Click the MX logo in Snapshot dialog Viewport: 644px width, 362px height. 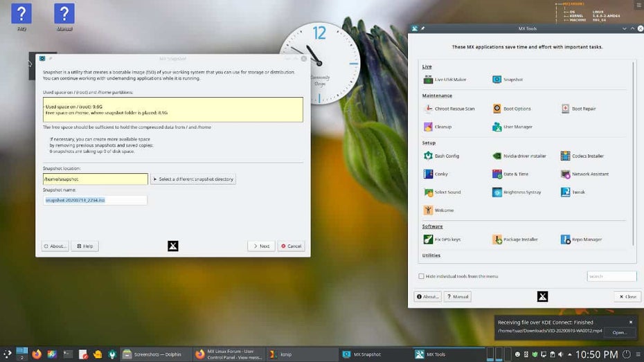(173, 246)
